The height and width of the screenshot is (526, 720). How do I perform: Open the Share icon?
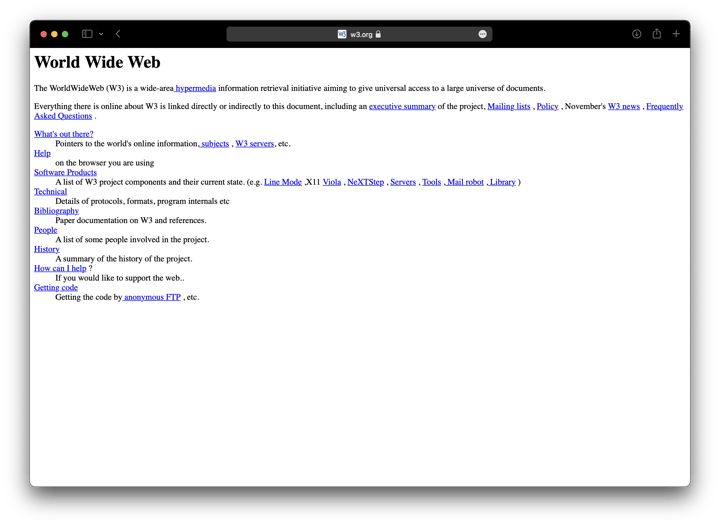coord(656,34)
